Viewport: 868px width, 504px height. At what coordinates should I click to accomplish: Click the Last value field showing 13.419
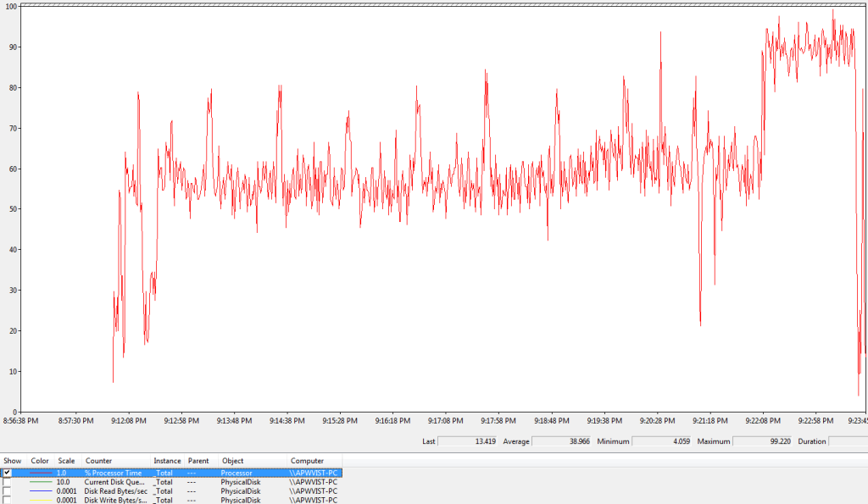[467, 441]
